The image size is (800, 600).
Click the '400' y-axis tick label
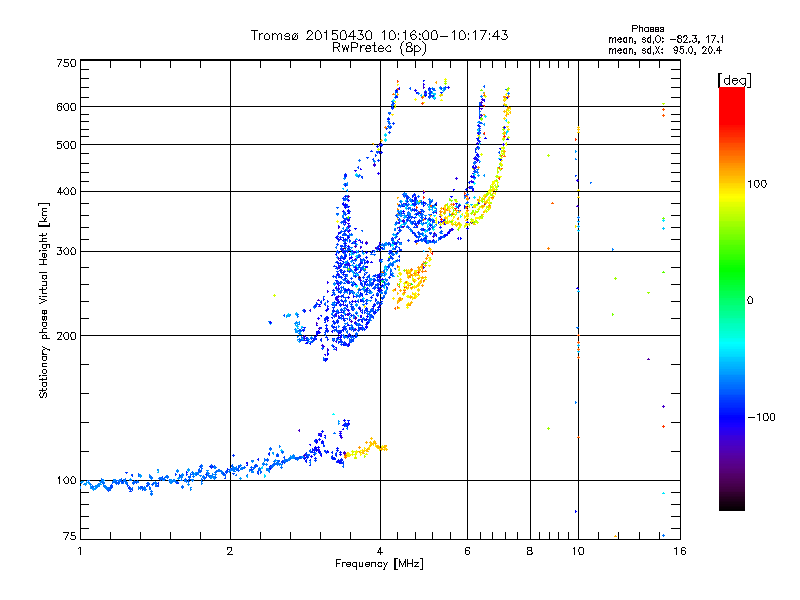click(66, 191)
